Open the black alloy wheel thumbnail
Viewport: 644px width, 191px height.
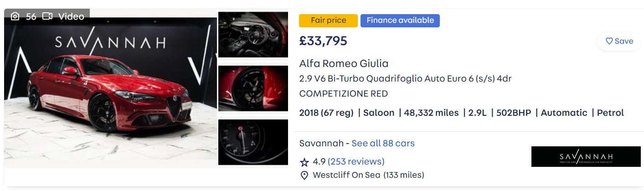coord(253,88)
